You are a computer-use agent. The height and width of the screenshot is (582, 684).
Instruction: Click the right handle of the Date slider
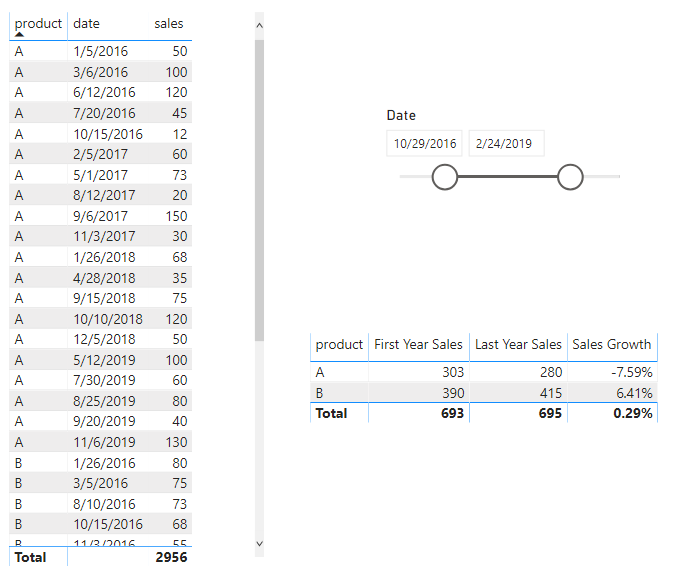click(x=570, y=177)
